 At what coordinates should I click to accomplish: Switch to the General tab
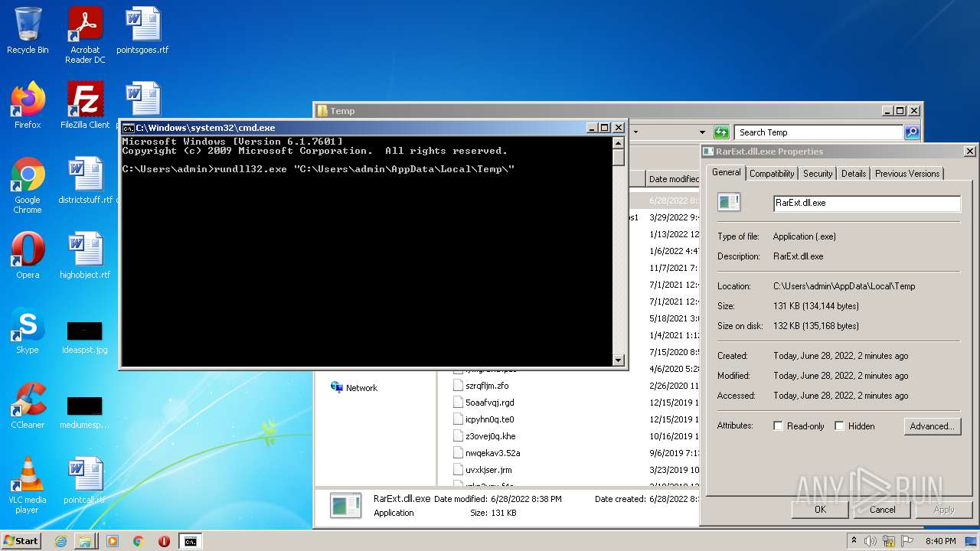726,172
